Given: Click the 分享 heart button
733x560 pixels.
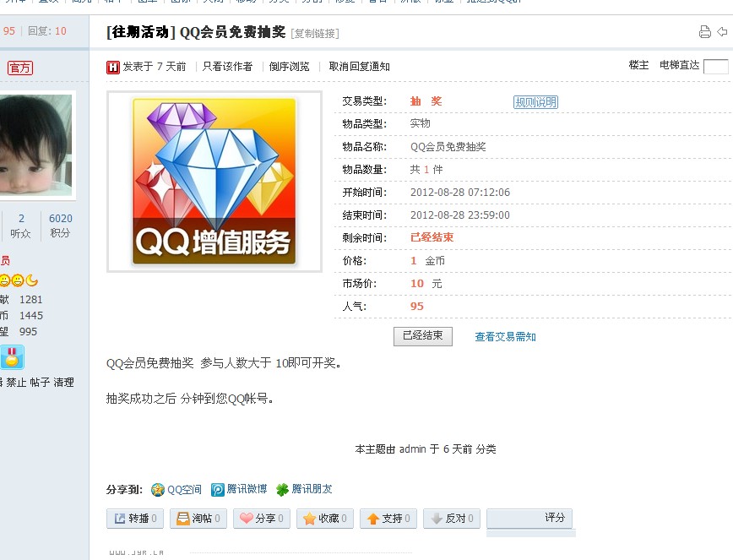Looking at the screenshot, I should click(262, 519).
